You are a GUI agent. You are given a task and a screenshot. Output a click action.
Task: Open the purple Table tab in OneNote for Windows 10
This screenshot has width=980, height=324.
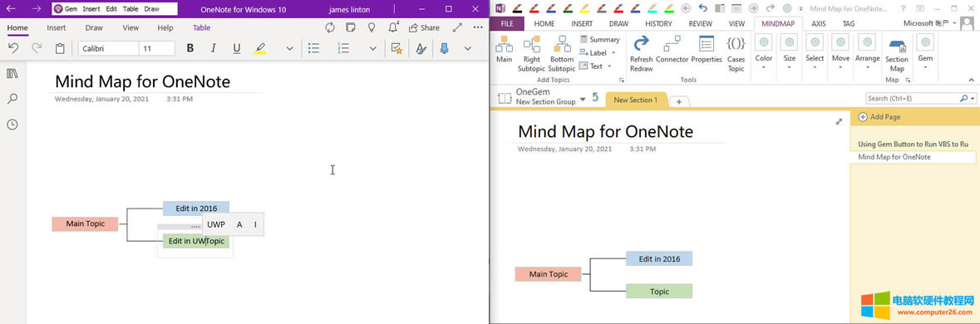[x=201, y=27]
